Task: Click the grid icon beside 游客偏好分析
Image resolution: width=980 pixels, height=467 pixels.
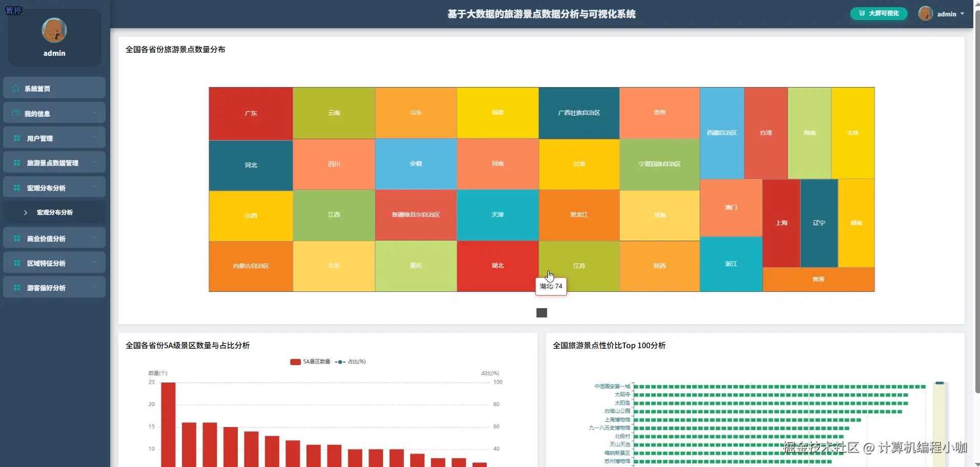Action: [17, 288]
